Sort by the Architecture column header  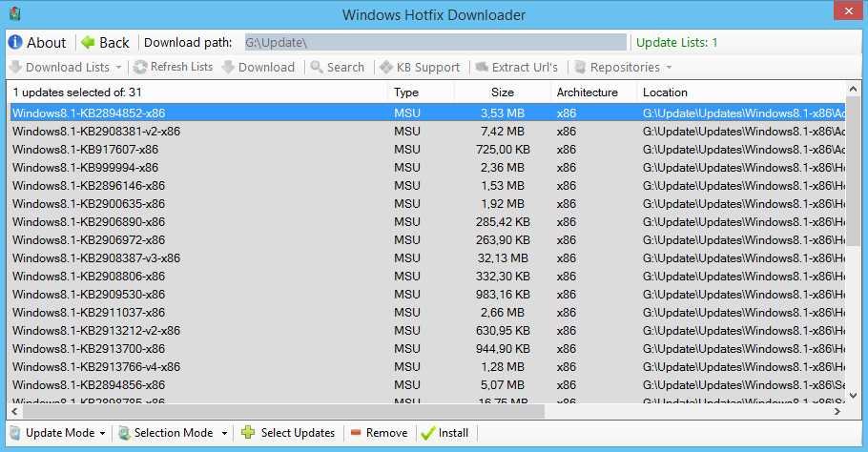(x=593, y=92)
